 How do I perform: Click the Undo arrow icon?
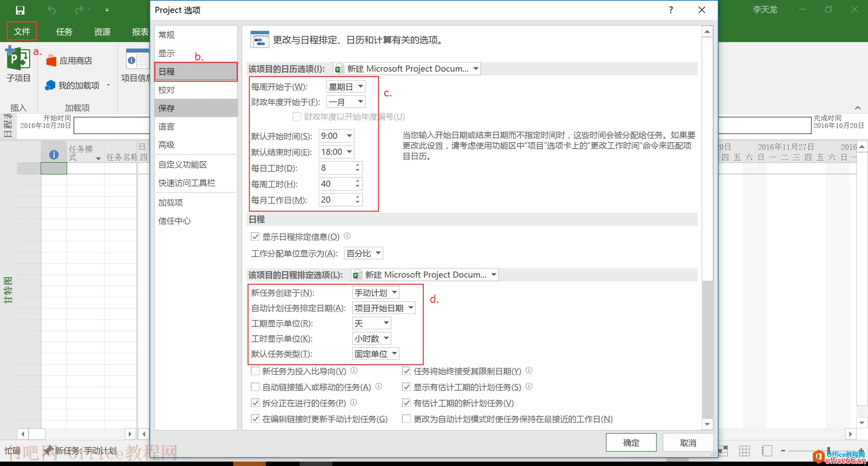point(52,10)
